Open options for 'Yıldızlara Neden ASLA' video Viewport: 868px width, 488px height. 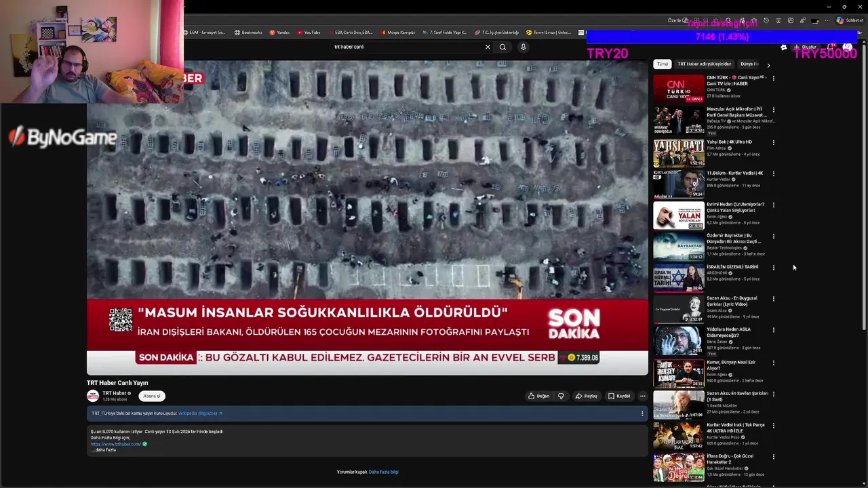click(x=773, y=330)
